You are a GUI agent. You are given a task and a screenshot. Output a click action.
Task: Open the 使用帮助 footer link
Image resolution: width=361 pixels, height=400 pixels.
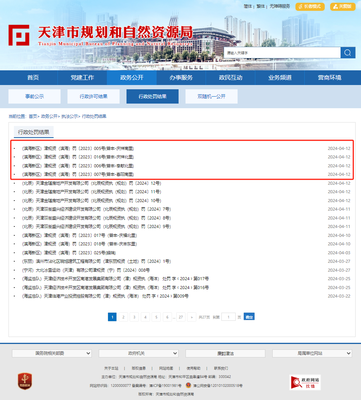[193, 368]
